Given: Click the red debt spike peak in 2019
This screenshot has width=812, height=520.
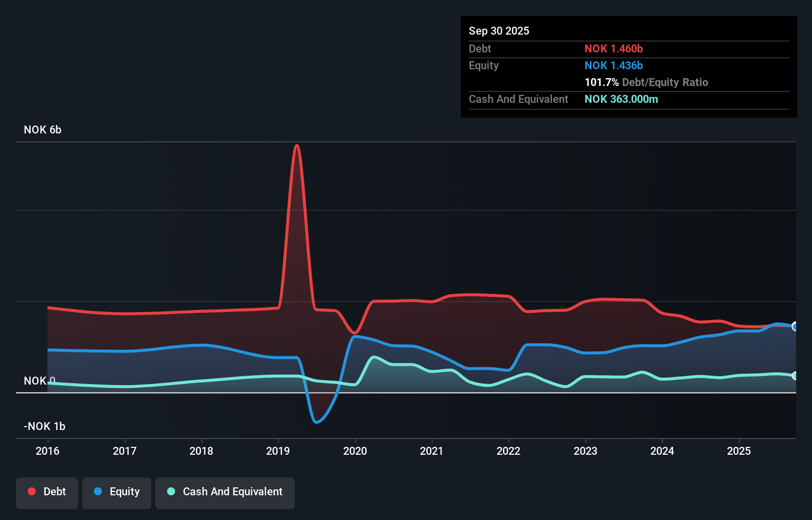Looking at the screenshot, I should [x=297, y=146].
